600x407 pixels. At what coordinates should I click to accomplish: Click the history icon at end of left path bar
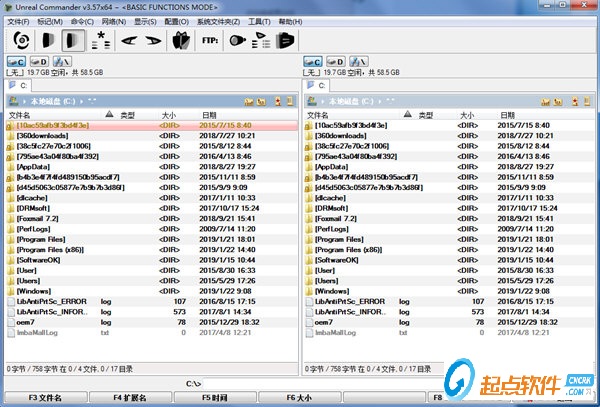pyautogui.click(x=290, y=101)
